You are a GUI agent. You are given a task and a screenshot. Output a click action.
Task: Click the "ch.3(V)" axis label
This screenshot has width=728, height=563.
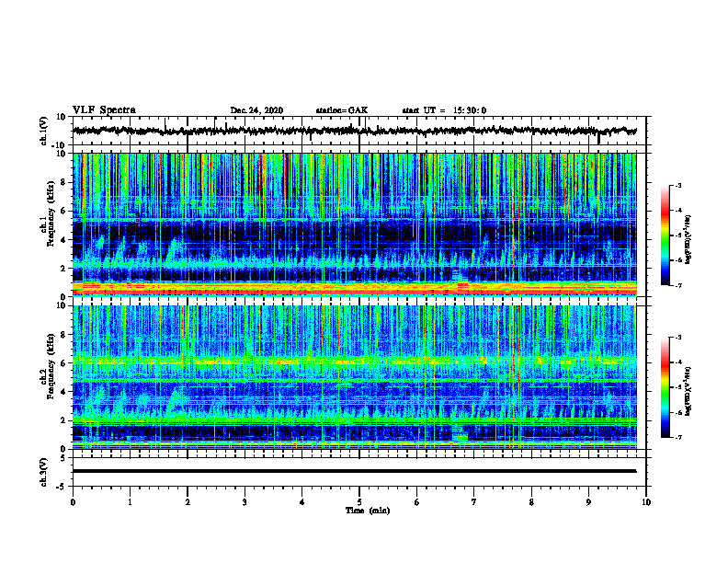(x=44, y=472)
